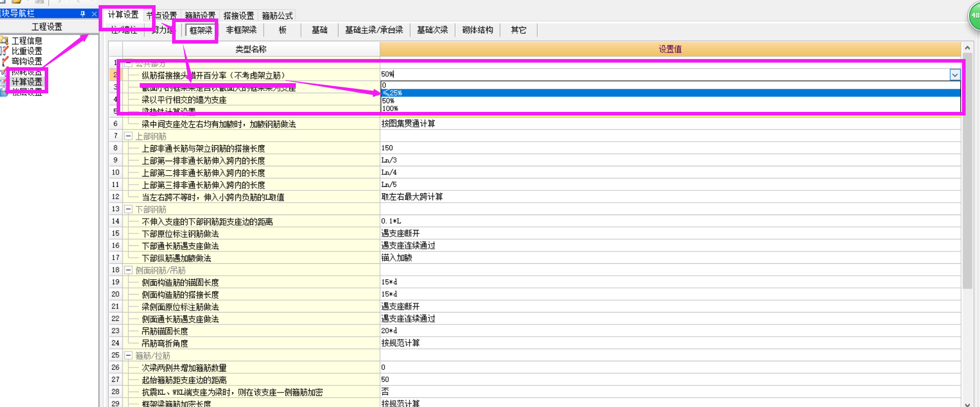The width and height of the screenshot is (980, 407).
Task: Select the 非框架梁 component tab
Action: point(241,30)
